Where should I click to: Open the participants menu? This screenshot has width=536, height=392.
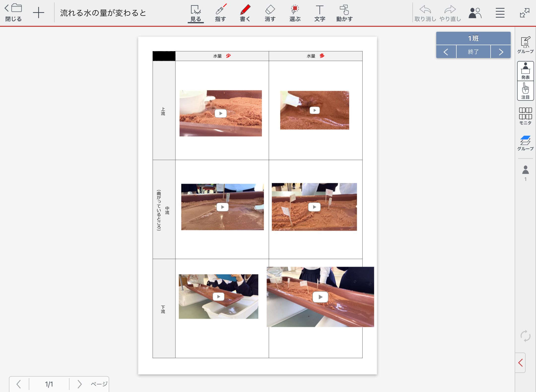[x=475, y=13]
